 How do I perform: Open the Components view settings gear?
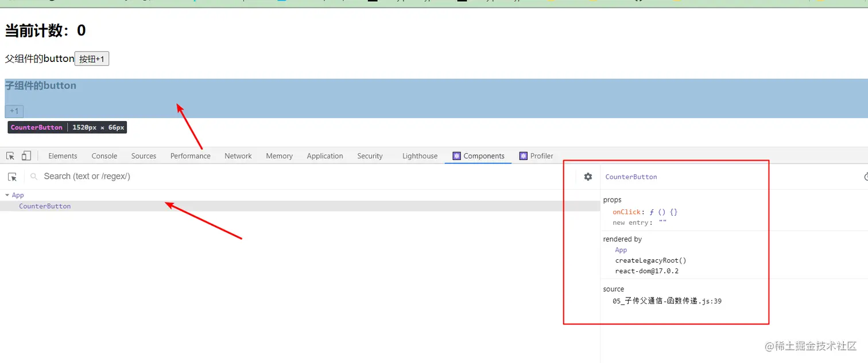point(588,177)
